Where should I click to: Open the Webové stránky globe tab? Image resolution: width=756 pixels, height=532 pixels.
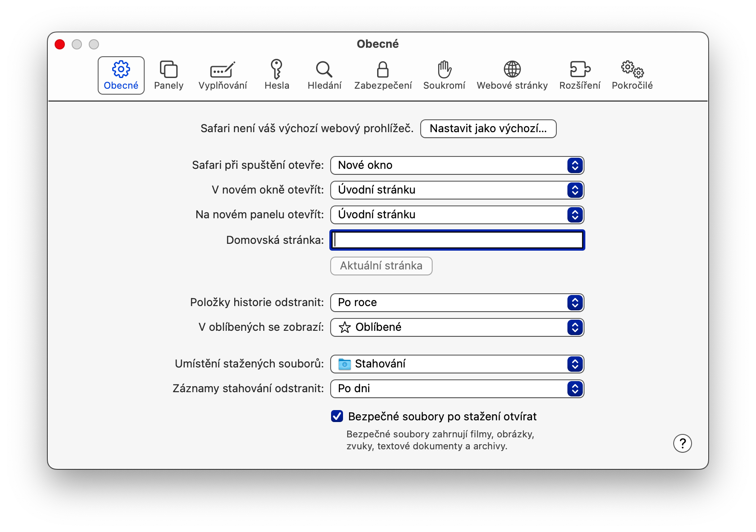click(x=512, y=75)
